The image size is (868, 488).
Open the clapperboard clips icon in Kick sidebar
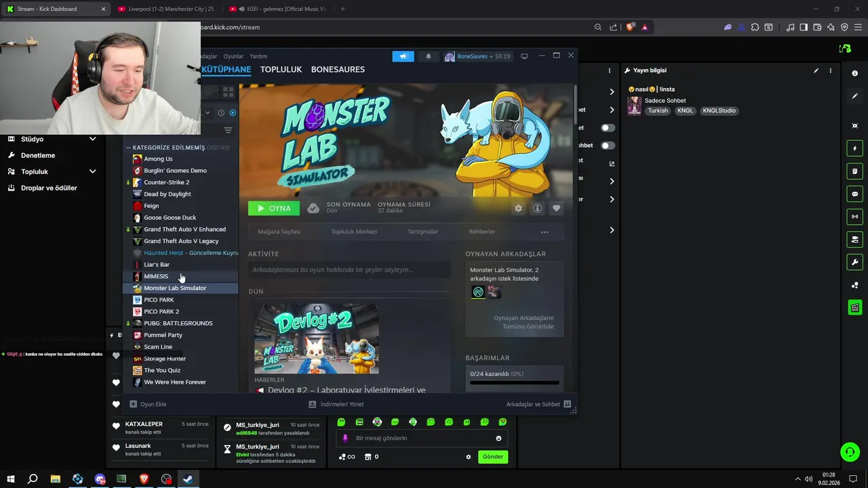coord(854,308)
